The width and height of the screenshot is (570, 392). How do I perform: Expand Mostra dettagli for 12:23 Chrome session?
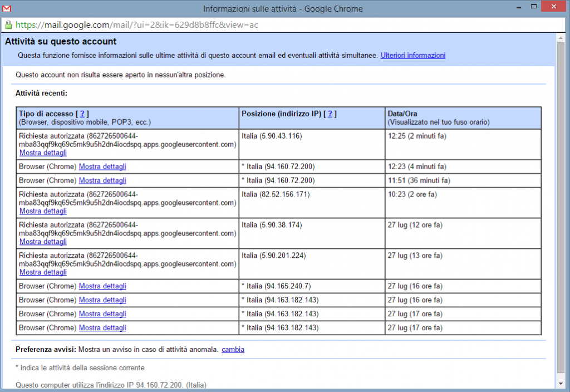click(102, 166)
